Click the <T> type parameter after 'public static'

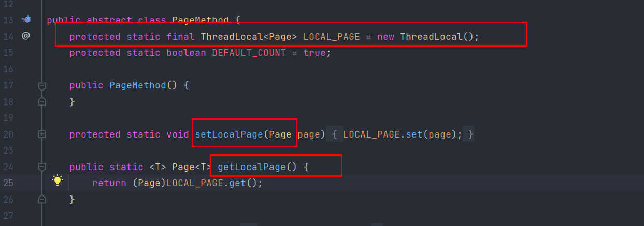coord(158,167)
